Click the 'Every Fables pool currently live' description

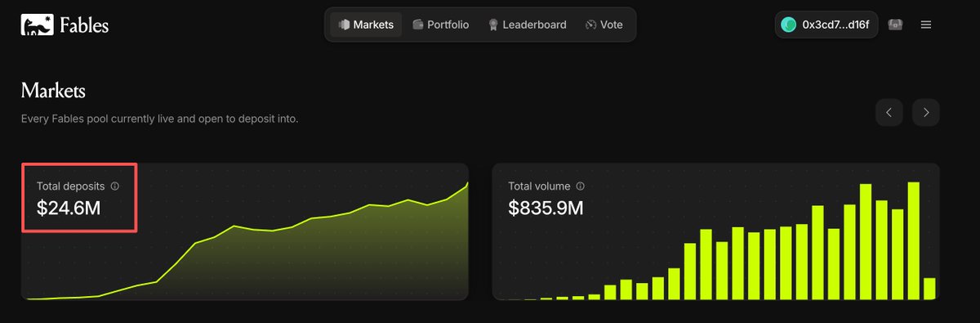tap(159, 119)
